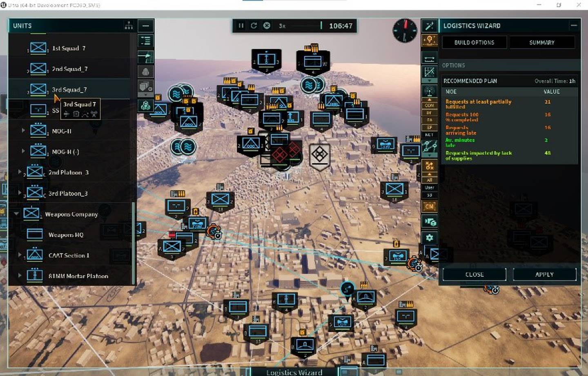588x376 pixels.
Task: Toggle the COM network filter
Action: [429, 105]
